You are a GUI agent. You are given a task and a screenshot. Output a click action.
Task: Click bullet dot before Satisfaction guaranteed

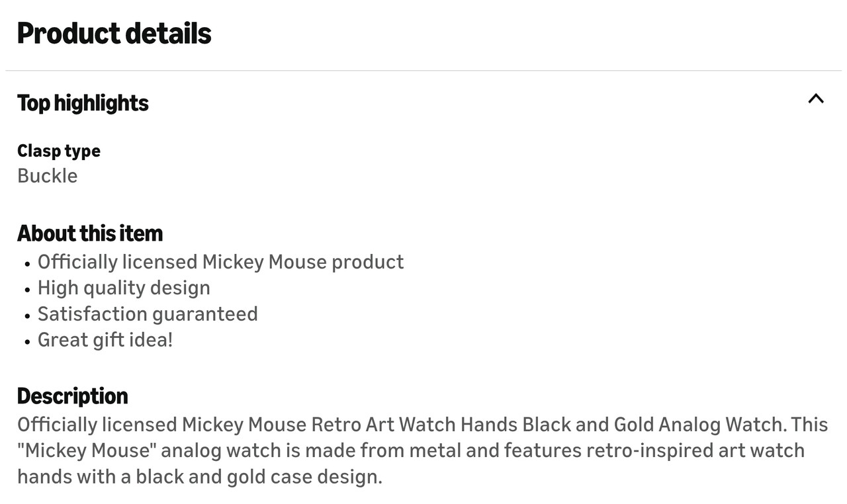27,315
